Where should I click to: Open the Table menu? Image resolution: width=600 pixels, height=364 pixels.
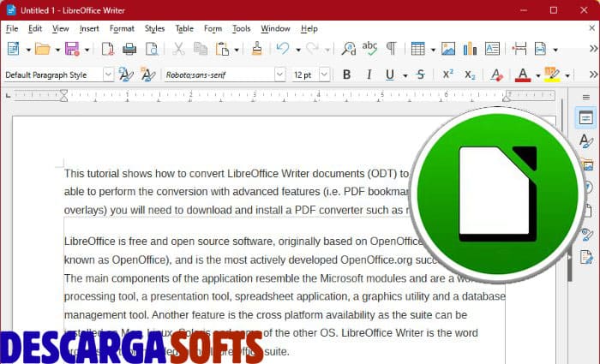coord(184,28)
